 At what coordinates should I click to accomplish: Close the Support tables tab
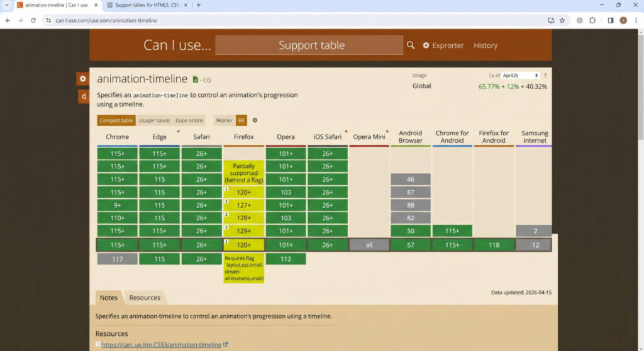click(x=186, y=5)
